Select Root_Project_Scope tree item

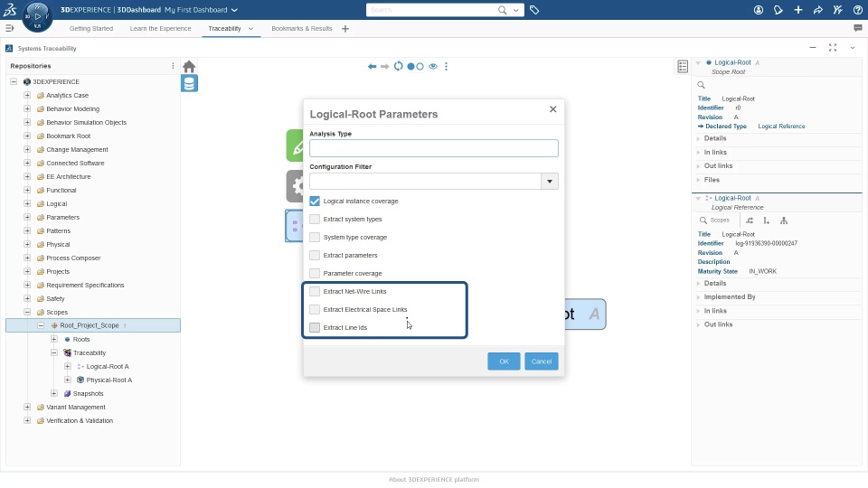tap(90, 325)
